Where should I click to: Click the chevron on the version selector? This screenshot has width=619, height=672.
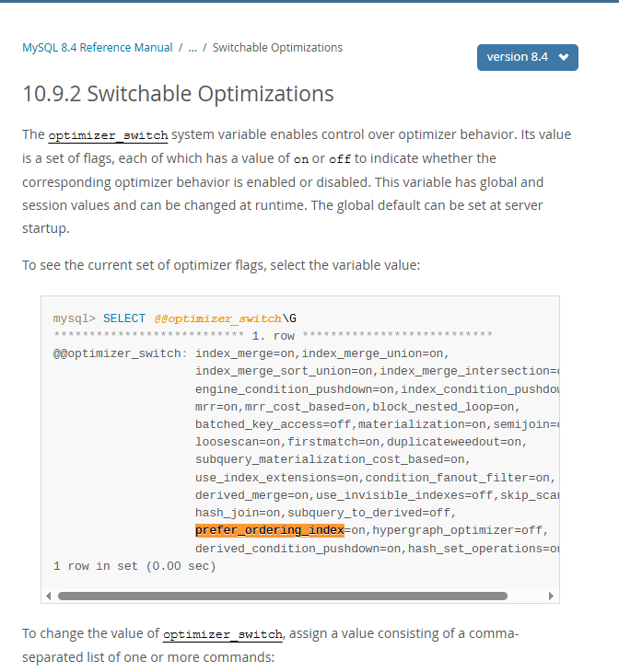point(564,57)
